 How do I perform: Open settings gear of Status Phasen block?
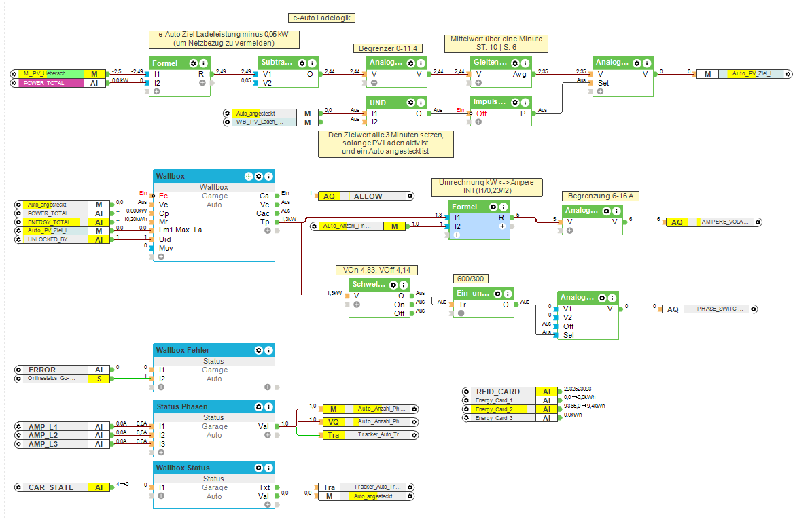coord(258,407)
